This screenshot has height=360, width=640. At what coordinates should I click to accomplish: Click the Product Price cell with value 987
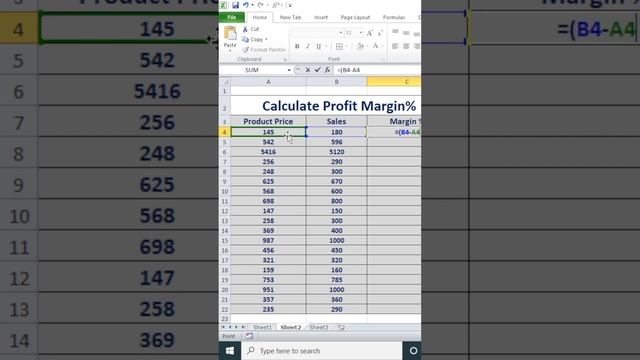pos(268,240)
